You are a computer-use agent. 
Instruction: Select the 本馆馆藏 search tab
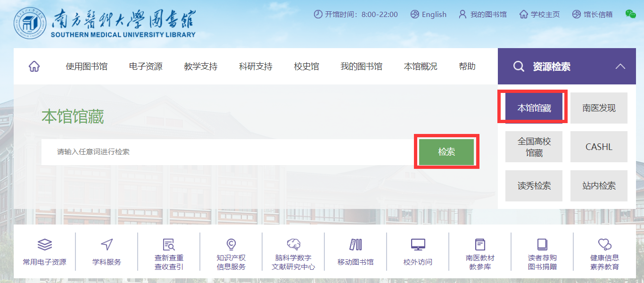(x=534, y=108)
